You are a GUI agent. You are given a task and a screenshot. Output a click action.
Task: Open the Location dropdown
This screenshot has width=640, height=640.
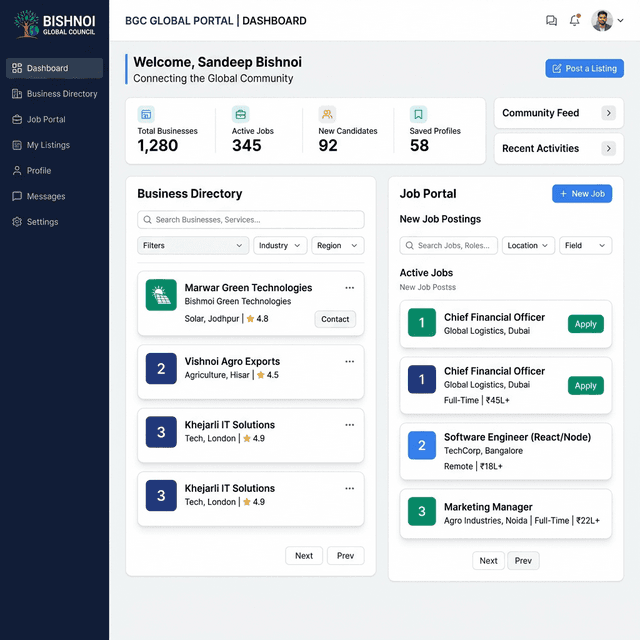point(528,245)
